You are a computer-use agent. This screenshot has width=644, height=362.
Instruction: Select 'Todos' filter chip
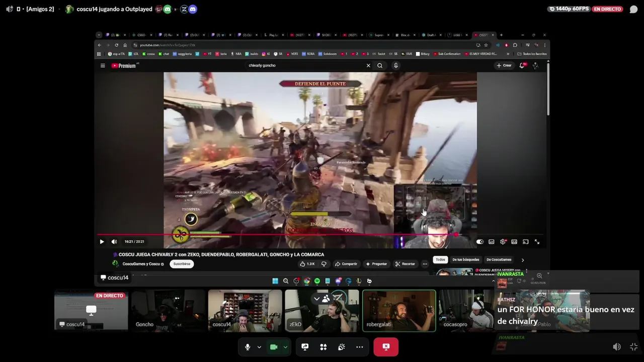click(440, 260)
